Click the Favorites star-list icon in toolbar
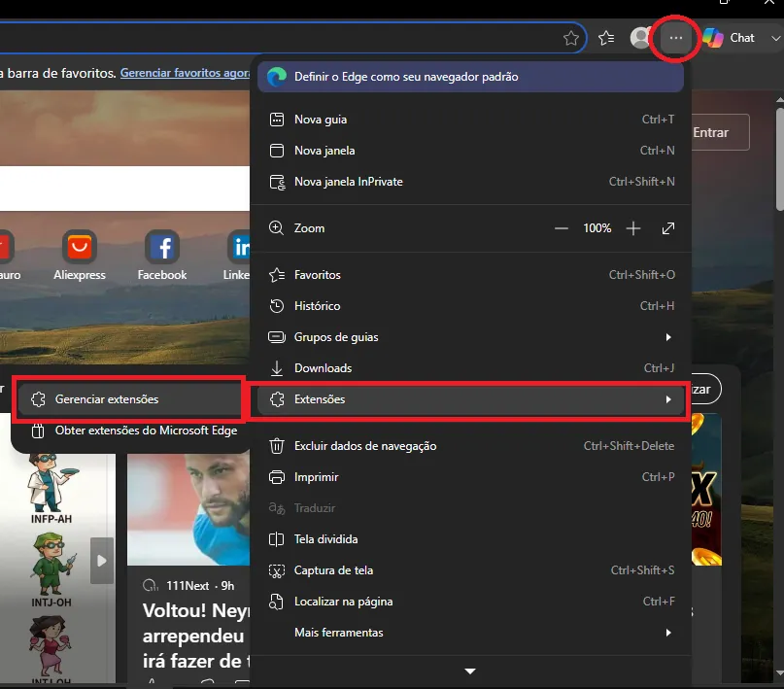The height and width of the screenshot is (689, 784). click(x=606, y=38)
